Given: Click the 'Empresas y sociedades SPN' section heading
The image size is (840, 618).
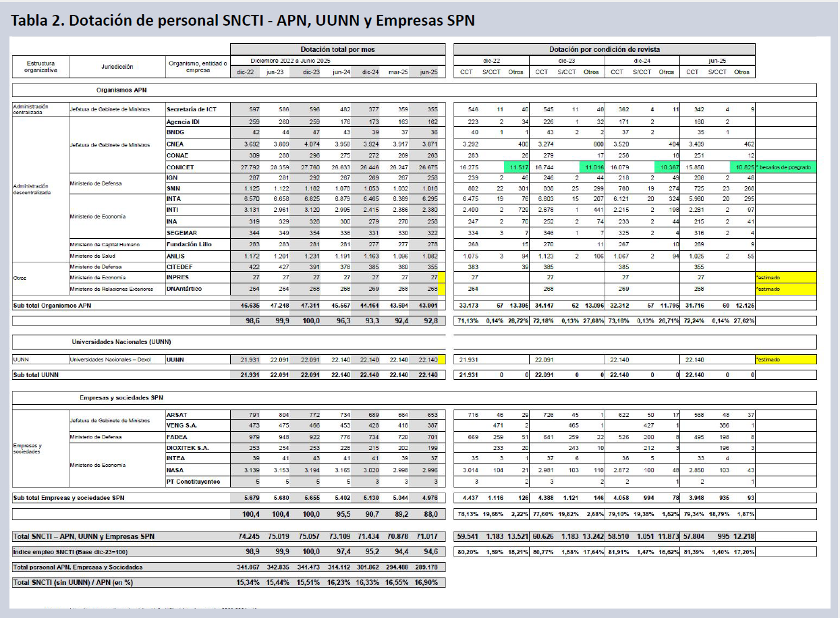Looking at the screenshot, I should [123, 398].
